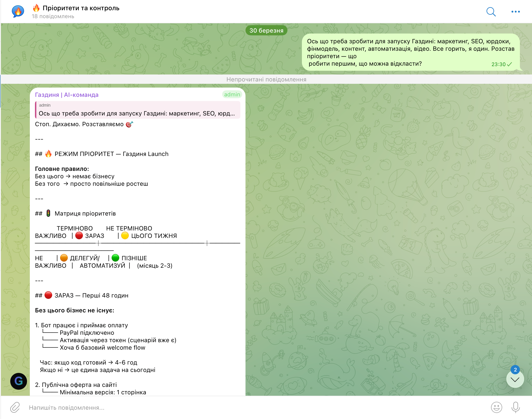Start voice recording with microphone icon
The height and width of the screenshot is (419, 532).
click(x=515, y=407)
